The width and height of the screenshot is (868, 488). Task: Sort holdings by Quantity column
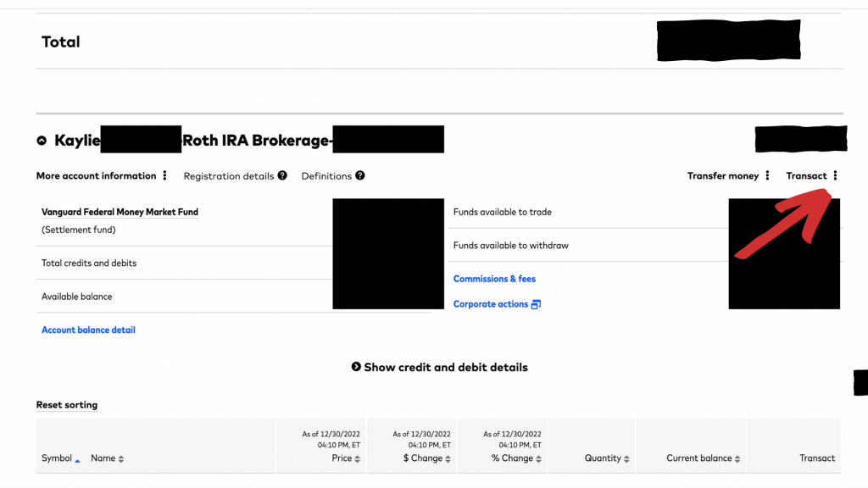click(x=607, y=458)
